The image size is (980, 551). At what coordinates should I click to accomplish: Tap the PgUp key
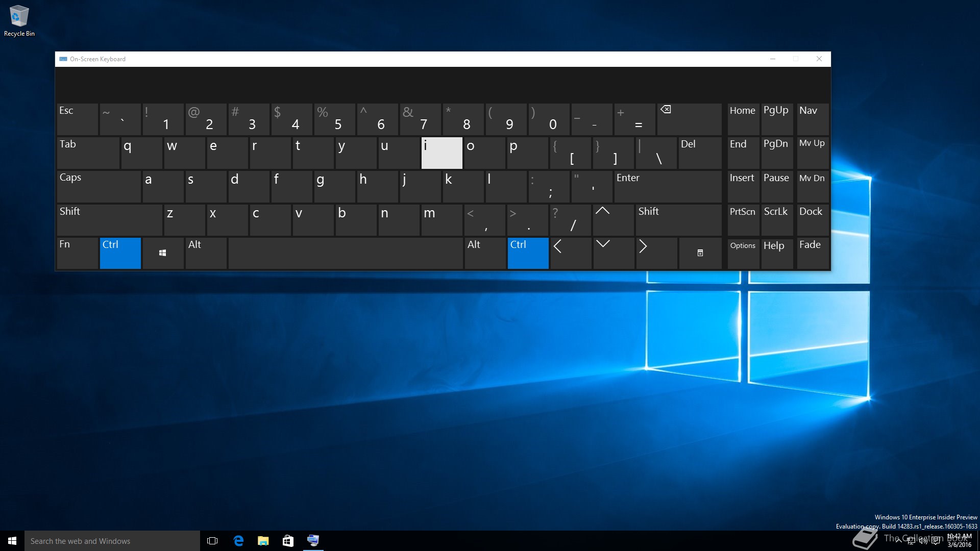777,119
